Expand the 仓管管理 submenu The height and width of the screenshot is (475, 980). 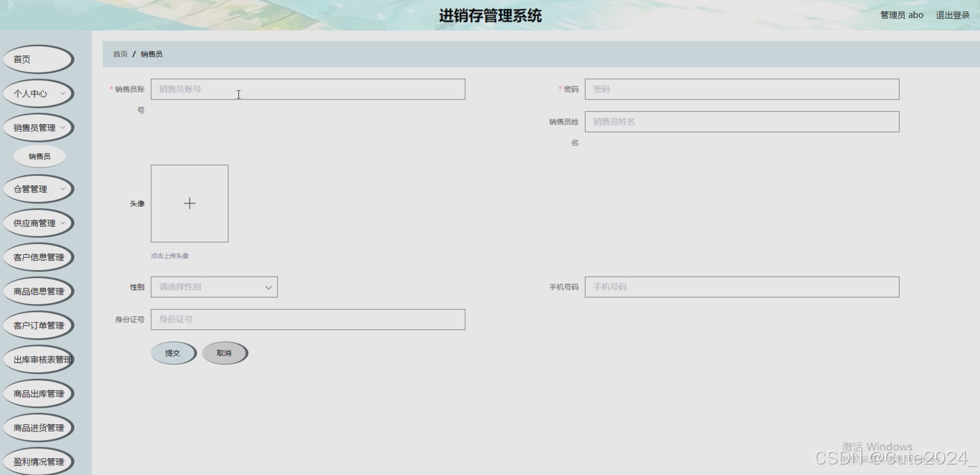38,189
